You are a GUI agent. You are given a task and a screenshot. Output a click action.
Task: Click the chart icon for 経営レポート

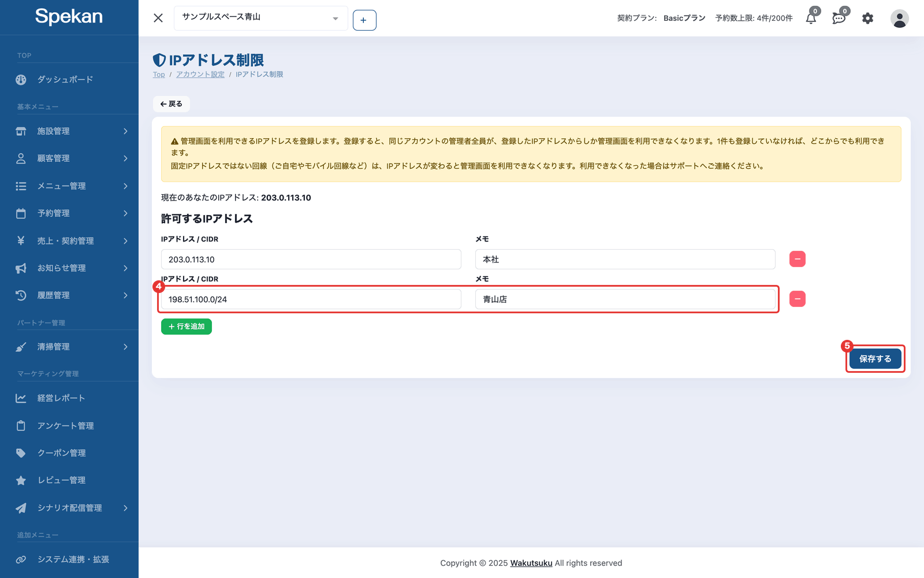click(x=21, y=398)
